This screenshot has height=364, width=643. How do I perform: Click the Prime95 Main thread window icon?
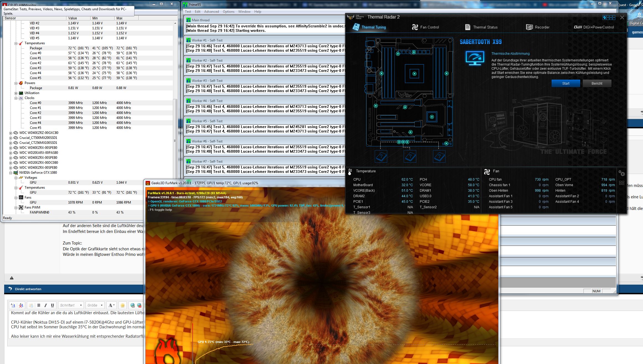point(188,20)
